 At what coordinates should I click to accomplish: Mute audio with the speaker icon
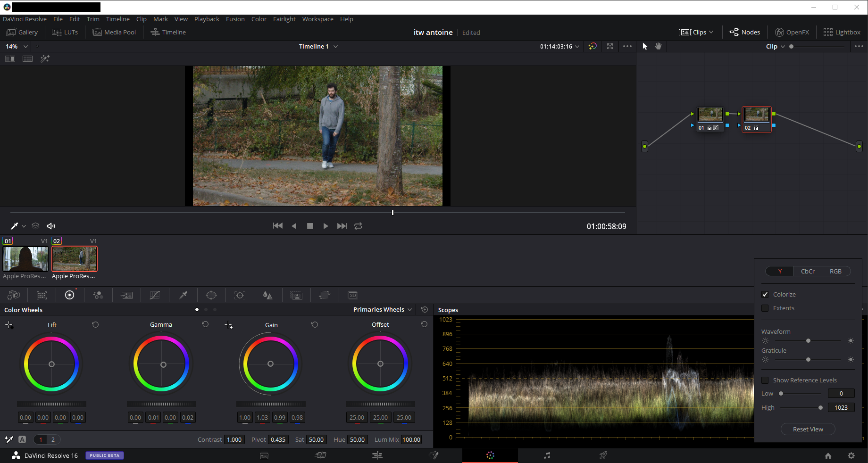click(51, 226)
